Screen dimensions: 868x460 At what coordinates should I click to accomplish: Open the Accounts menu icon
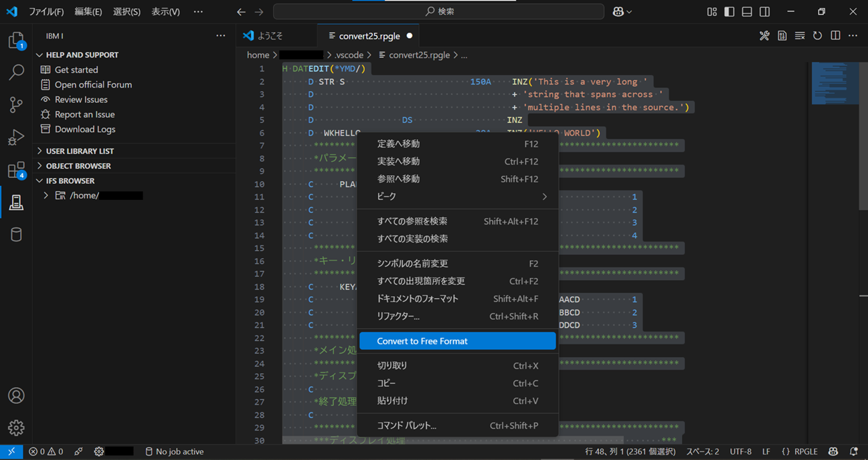16,396
